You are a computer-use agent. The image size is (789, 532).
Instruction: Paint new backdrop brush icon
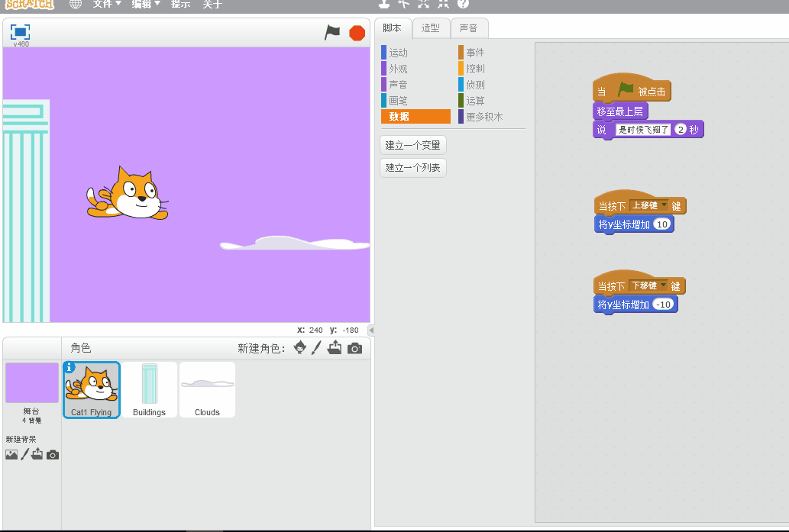click(x=24, y=455)
